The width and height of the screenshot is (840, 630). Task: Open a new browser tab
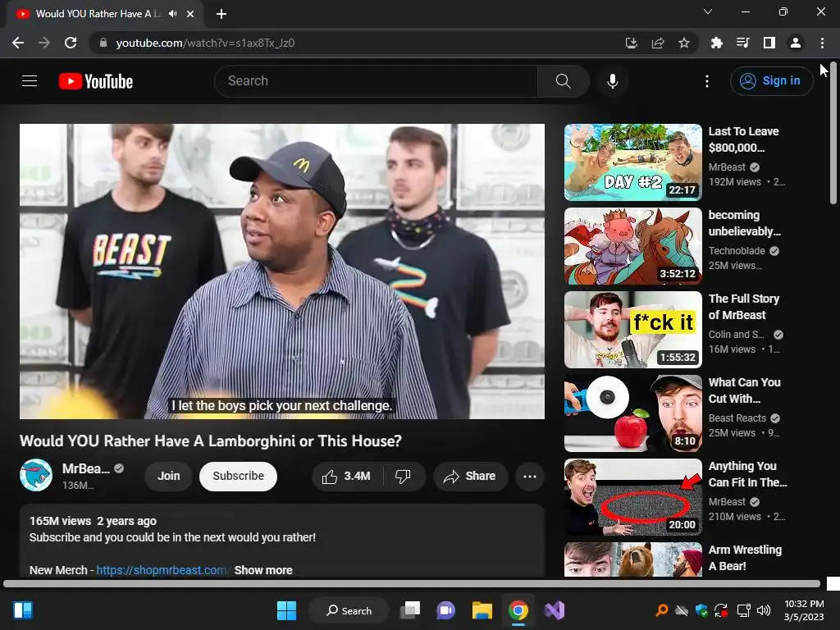tap(221, 14)
